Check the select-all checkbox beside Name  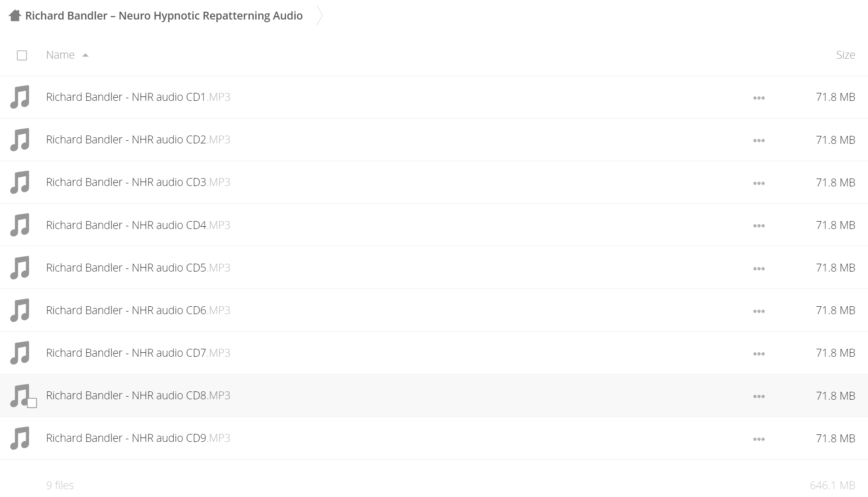coord(22,55)
